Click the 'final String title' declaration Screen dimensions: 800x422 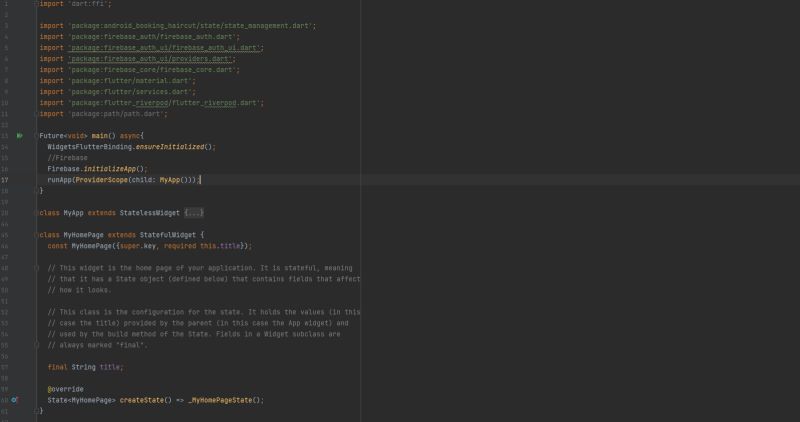point(85,367)
